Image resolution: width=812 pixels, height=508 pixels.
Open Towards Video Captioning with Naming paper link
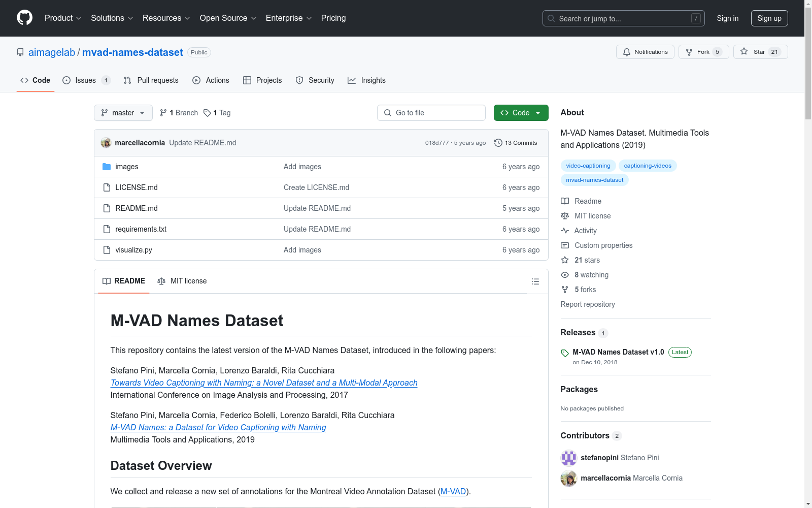point(264,383)
